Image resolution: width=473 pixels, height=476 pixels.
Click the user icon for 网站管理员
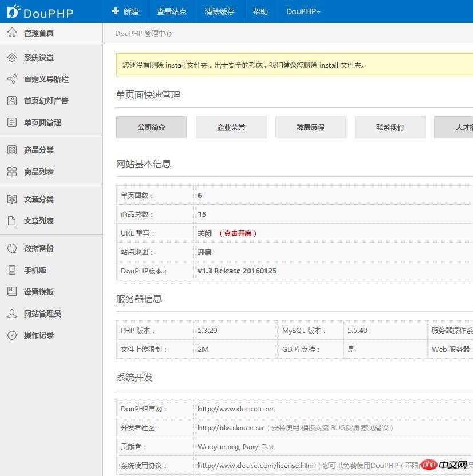point(12,314)
